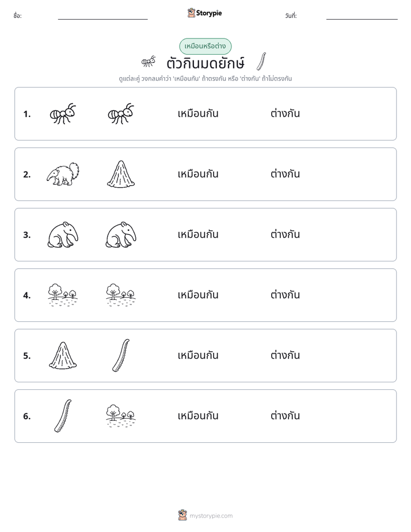Click the tongue picture in row 5
The image size is (411, 532).
121,355
